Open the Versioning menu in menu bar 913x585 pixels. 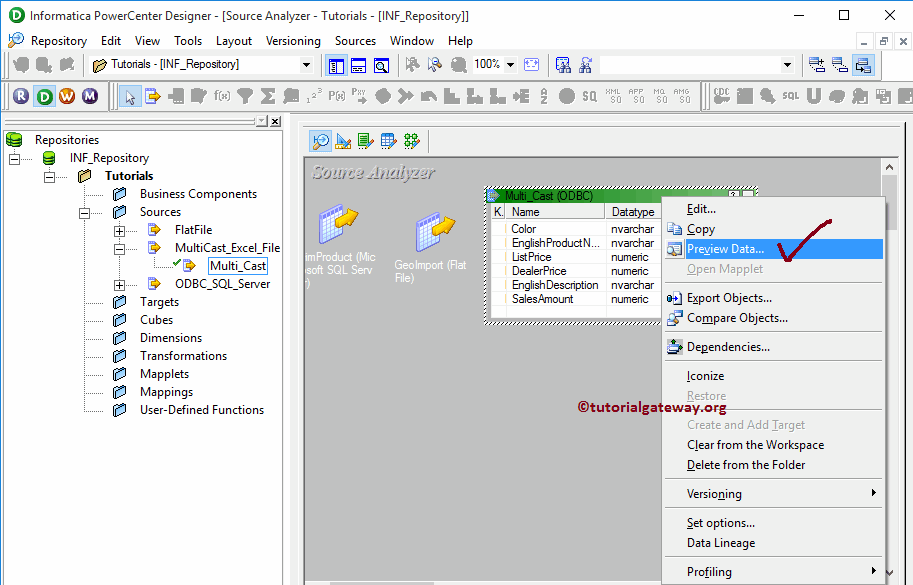tap(293, 41)
